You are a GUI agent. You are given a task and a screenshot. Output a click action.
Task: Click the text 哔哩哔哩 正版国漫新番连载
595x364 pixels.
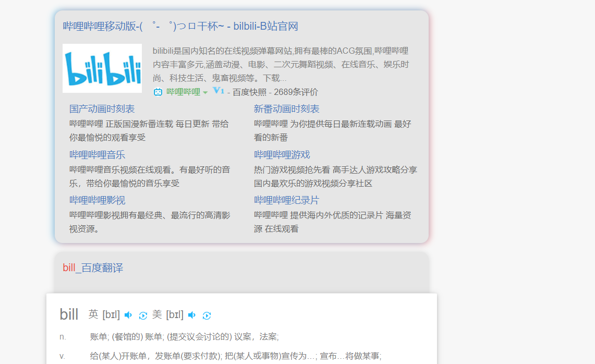(149, 130)
